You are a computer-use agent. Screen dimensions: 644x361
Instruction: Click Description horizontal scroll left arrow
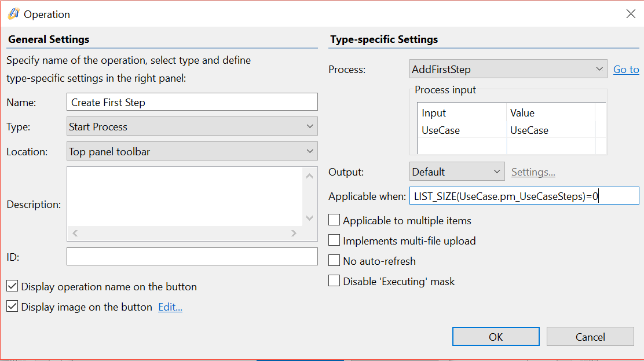pyautogui.click(x=75, y=233)
